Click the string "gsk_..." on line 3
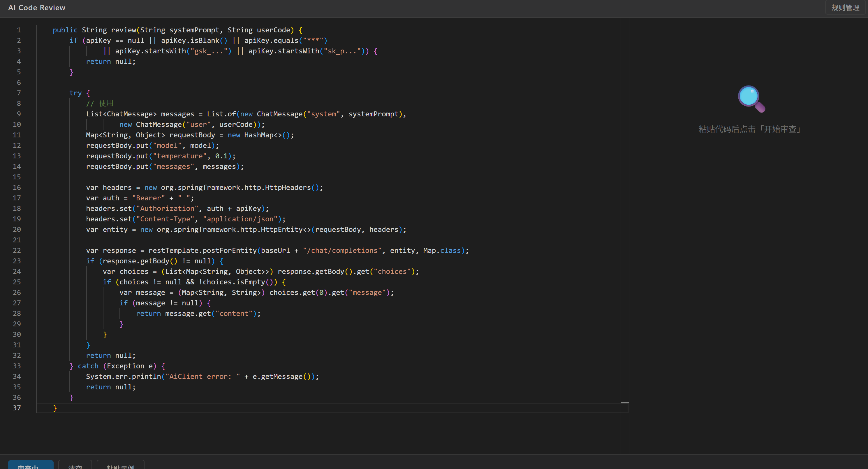The width and height of the screenshot is (868, 469). pos(209,51)
